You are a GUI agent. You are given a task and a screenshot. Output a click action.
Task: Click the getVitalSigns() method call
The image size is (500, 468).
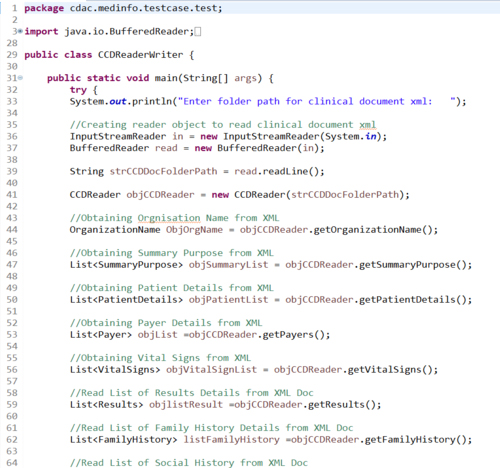(390, 370)
